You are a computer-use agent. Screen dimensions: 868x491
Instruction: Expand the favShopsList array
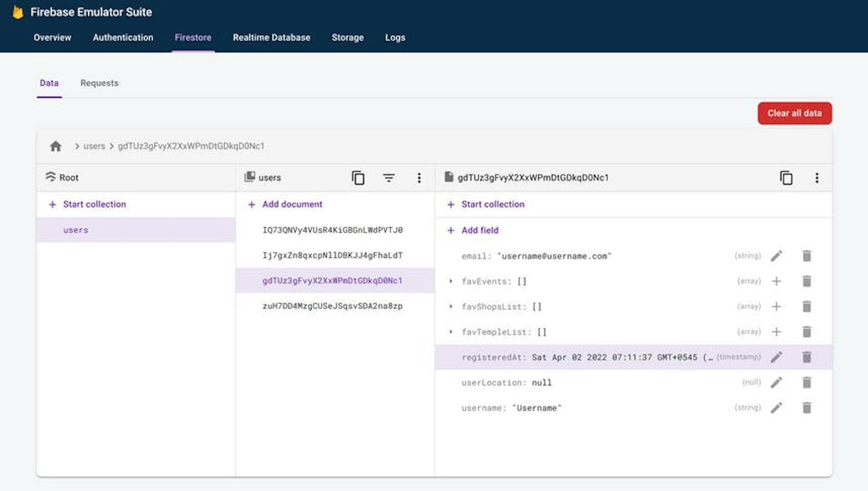click(x=451, y=307)
